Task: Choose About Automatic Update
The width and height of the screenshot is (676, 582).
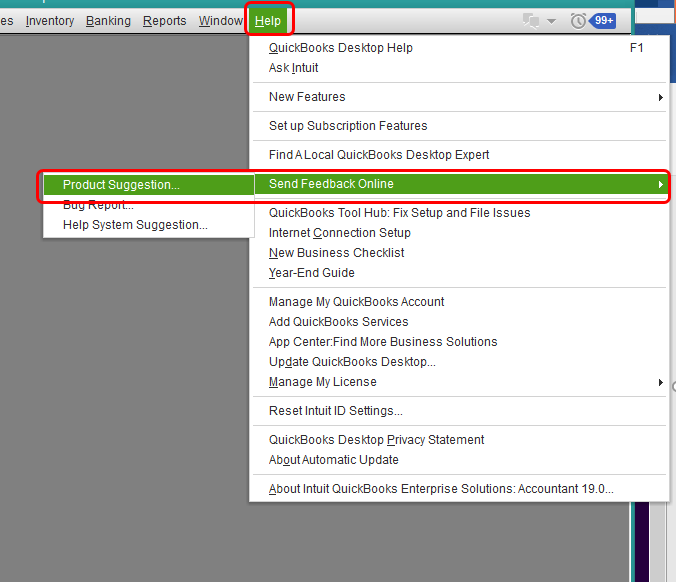Action: click(x=460, y=460)
